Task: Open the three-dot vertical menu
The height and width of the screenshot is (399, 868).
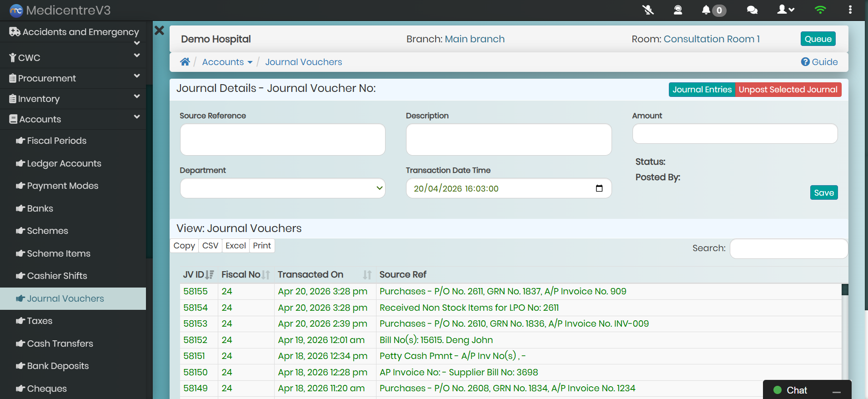Action: pos(850,10)
